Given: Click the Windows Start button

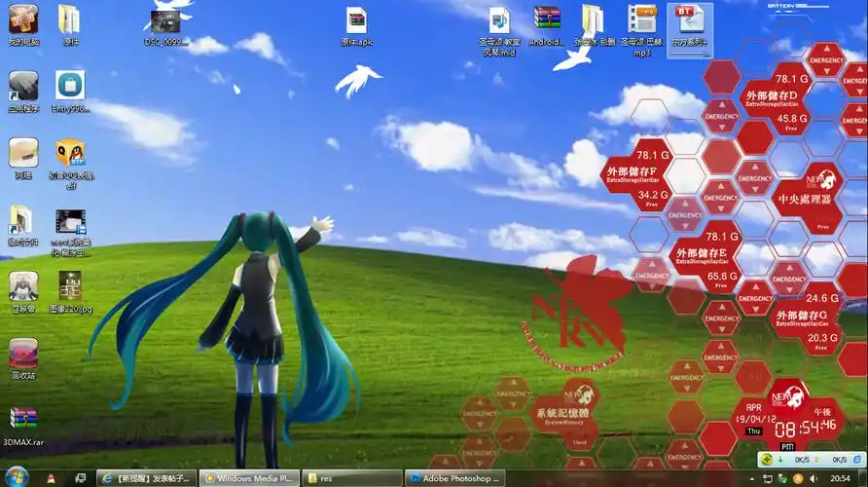Looking at the screenshot, I should coord(18,477).
